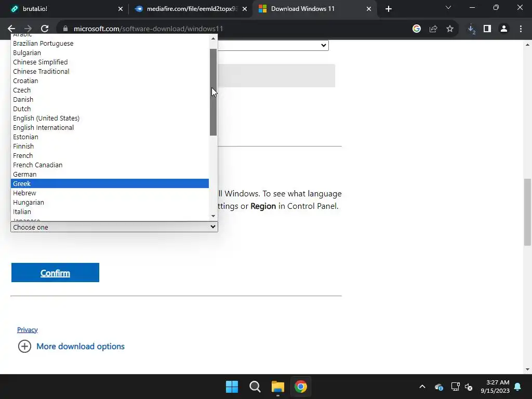Choose Czech in the language list

[110, 90]
